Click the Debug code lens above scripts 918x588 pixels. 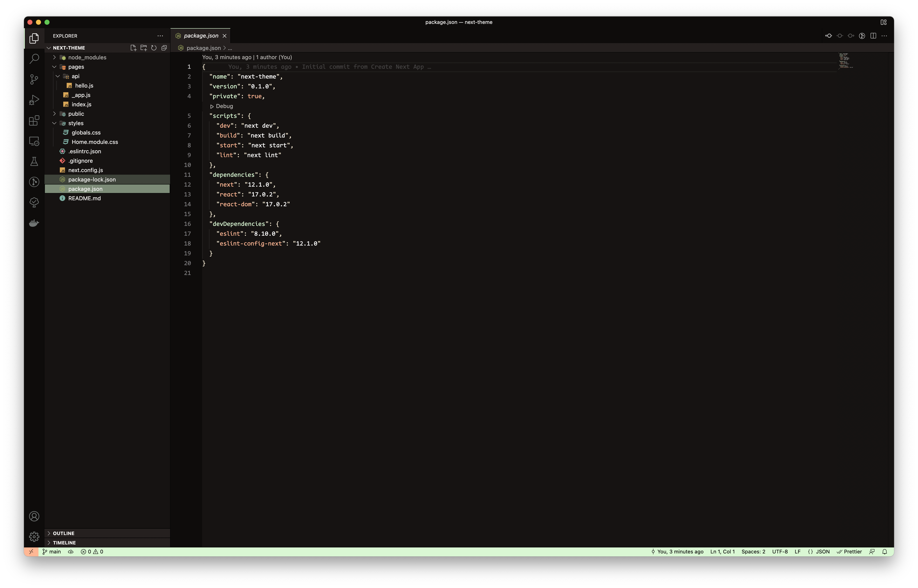point(224,106)
